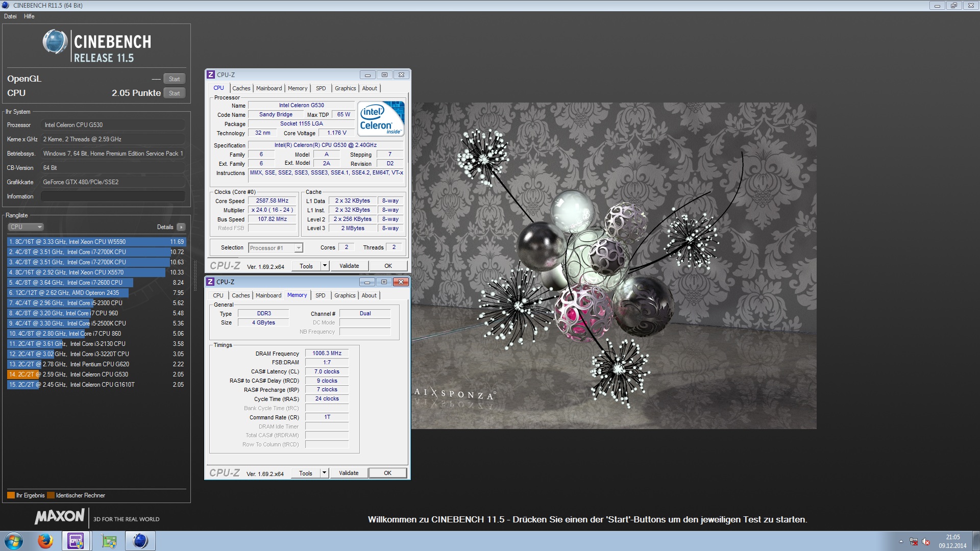Click the Information input field

click(x=113, y=196)
